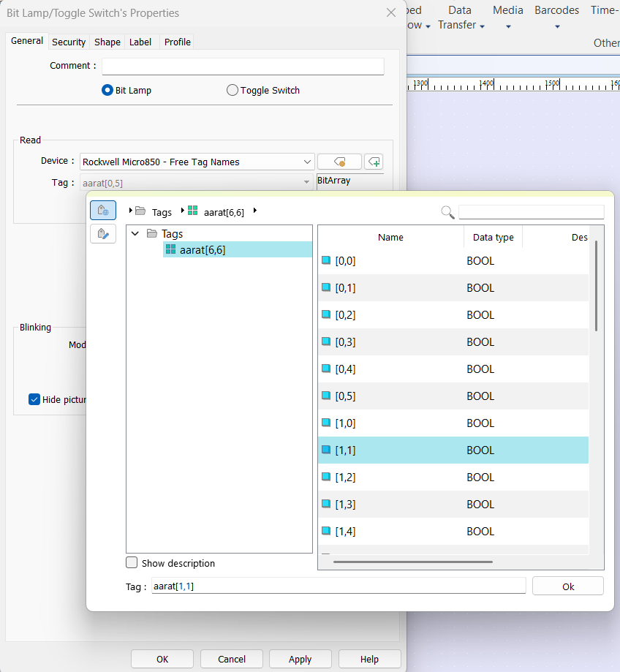Click the vertical scrollbar of the tag list
This screenshot has width=620, height=672.
[x=597, y=285]
